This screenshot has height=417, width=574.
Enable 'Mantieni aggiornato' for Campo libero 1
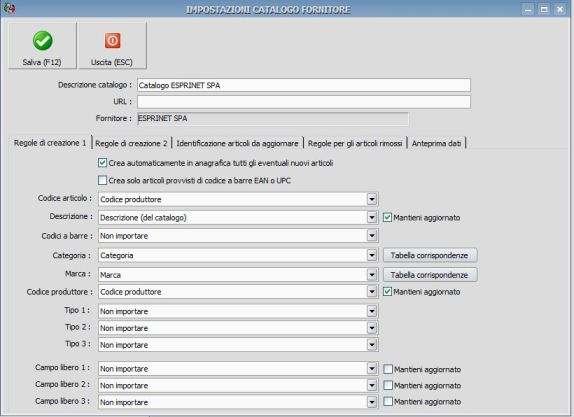pos(388,369)
